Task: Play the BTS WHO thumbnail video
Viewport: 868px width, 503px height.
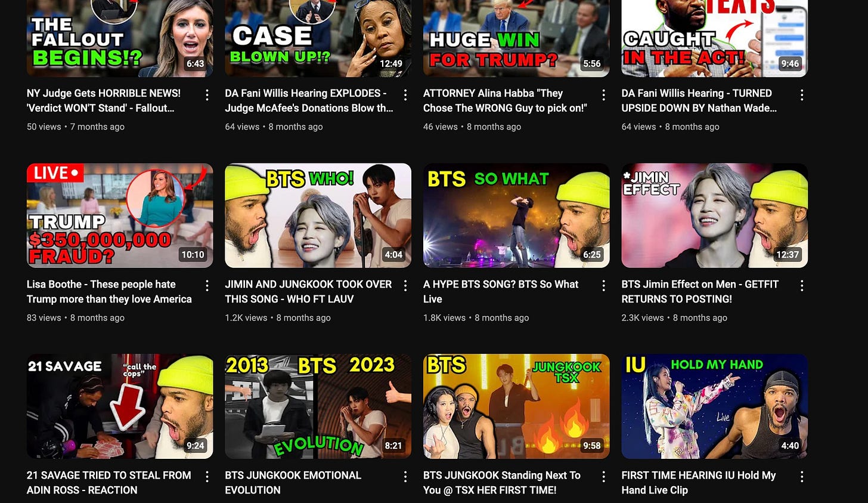Action: click(x=318, y=215)
